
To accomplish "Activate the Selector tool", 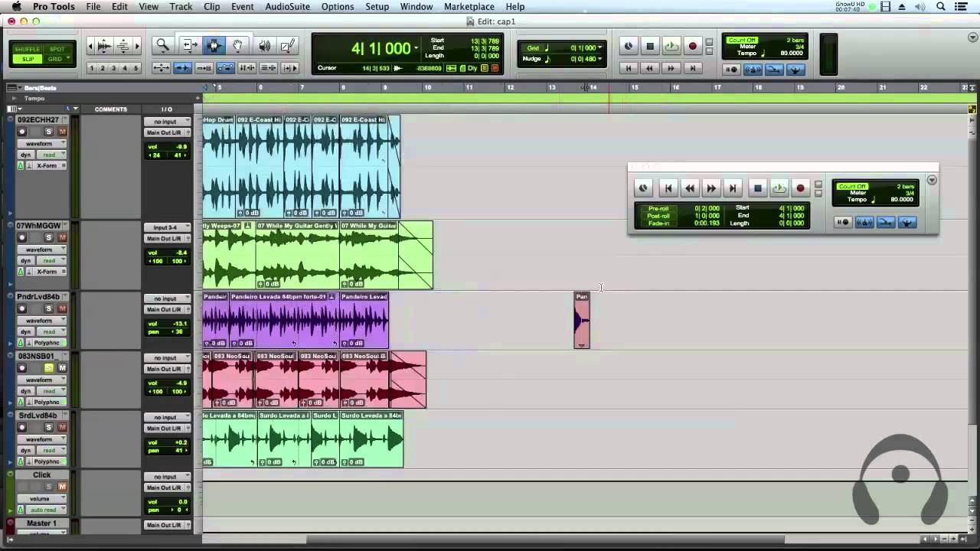I will [214, 46].
